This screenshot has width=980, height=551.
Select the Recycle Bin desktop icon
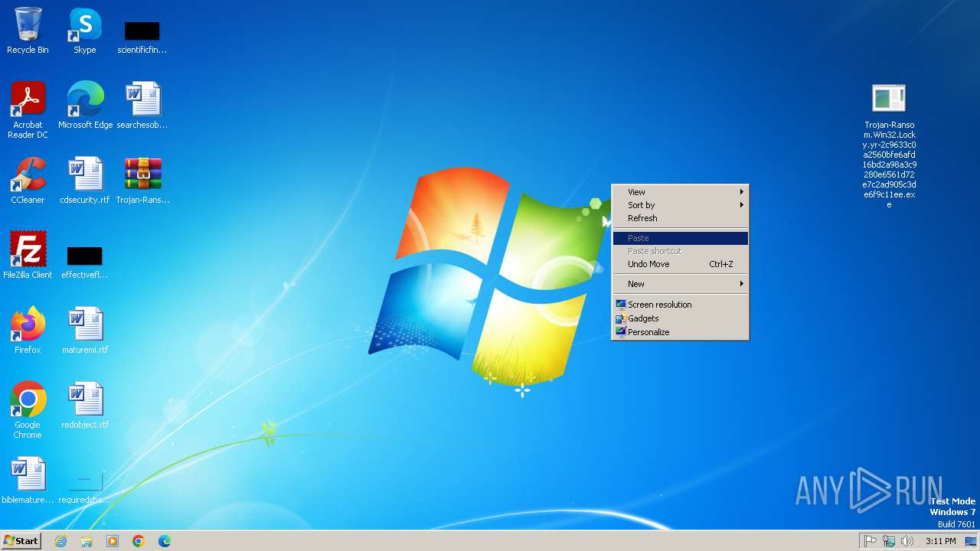[x=28, y=31]
